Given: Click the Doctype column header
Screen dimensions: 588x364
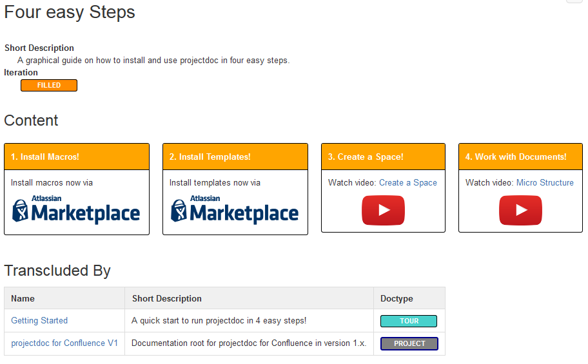Looking at the screenshot, I should coord(397,298).
